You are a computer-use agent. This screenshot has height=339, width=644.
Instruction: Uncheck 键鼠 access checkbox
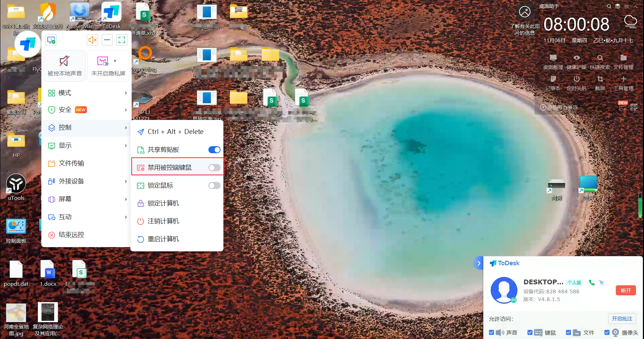click(x=530, y=332)
